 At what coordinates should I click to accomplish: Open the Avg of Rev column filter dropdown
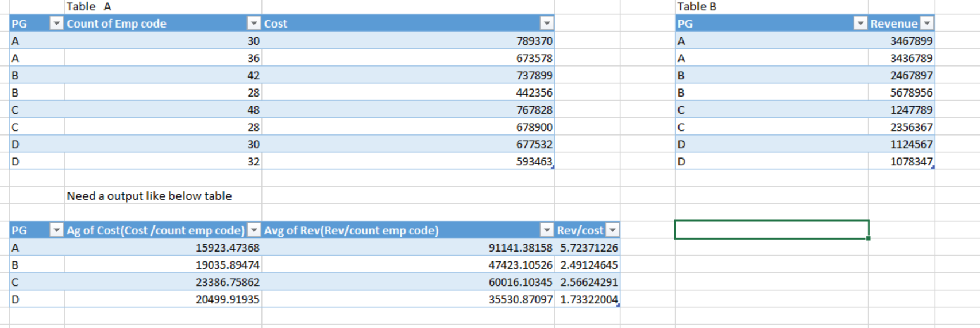coord(547,230)
